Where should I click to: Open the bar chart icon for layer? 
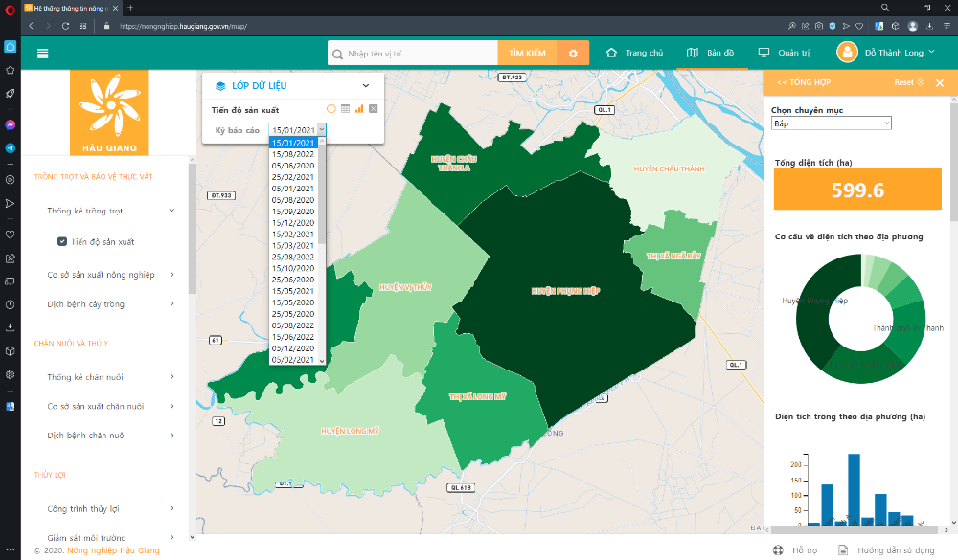[359, 109]
